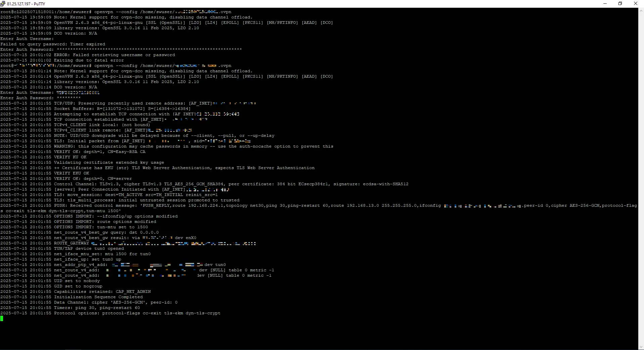Image resolution: width=644 pixels, height=350 pixels.
Task: Click the VERIFY KU OK line
Action: click(x=70, y=157)
